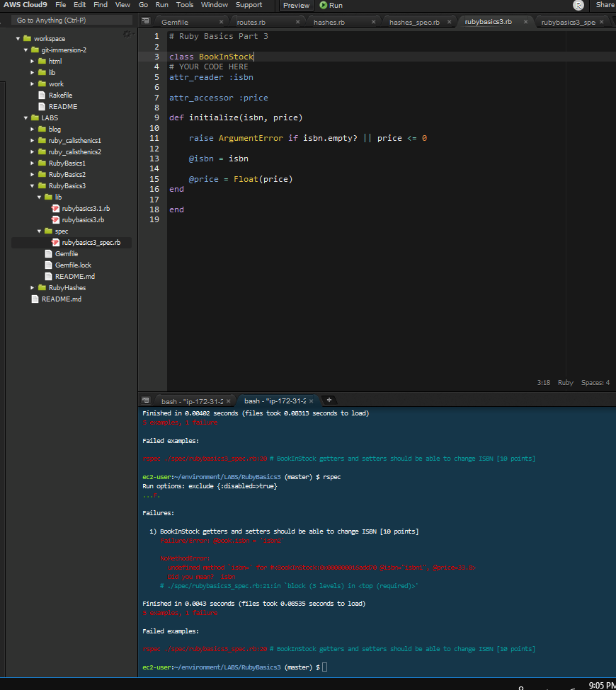The image size is (616, 690).
Task: Open the user account icon top right
Action: (x=578, y=6)
